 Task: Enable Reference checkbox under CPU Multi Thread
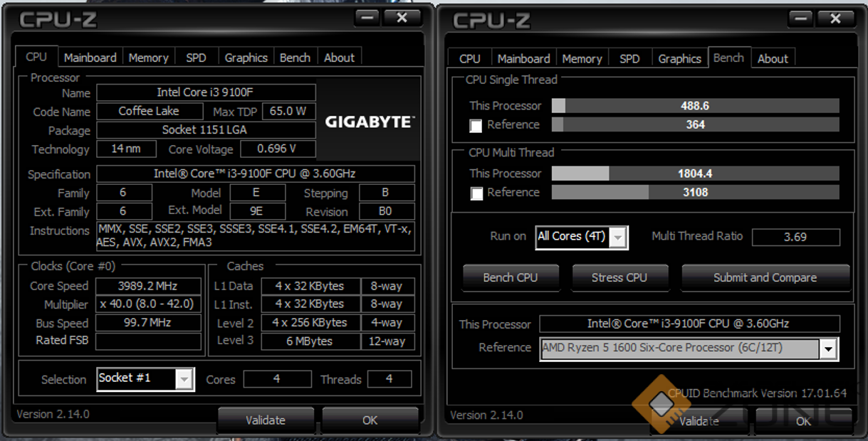pyautogui.click(x=476, y=193)
